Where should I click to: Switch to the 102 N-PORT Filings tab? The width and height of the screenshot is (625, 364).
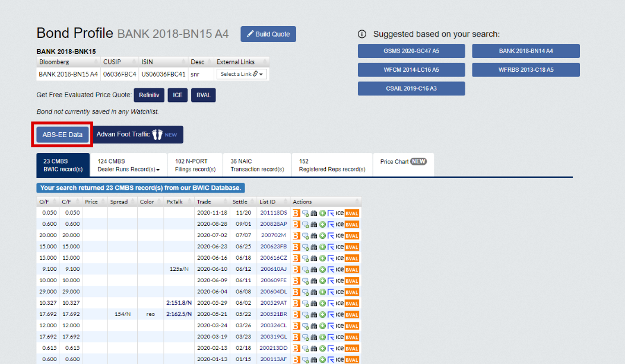click(x=195, y=165)
